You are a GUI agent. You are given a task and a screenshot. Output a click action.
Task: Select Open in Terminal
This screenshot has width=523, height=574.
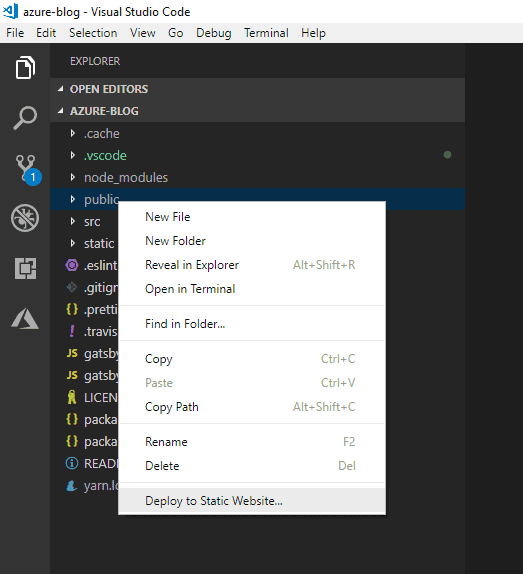point(252,289)
